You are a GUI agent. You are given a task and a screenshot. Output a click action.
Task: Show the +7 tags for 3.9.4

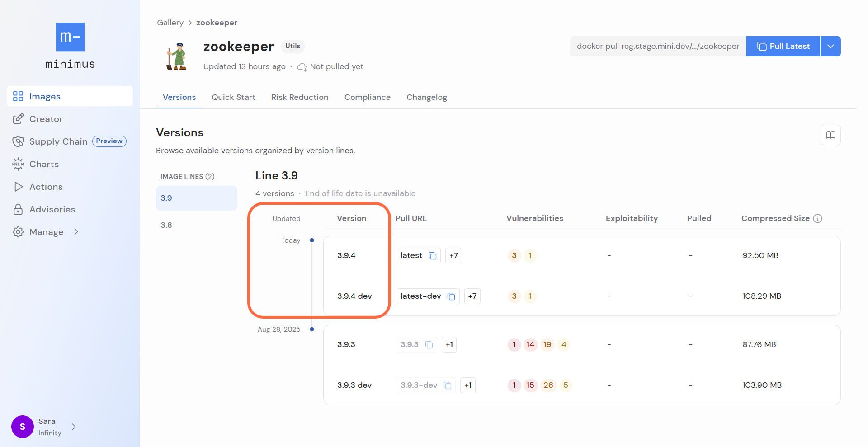click(x=453, y=255)
